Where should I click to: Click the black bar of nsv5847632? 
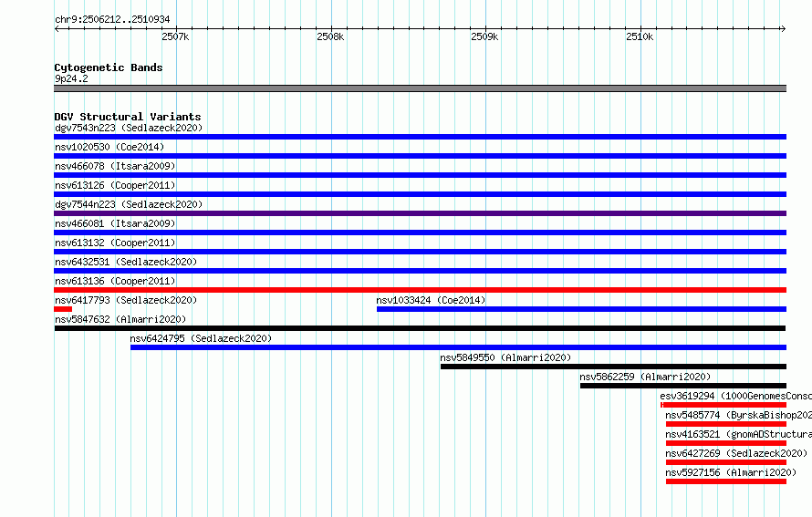click(x=420, y=328)
